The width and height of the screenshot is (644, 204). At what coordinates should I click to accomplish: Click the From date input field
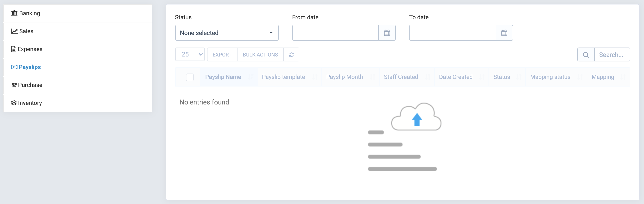pos(335,33)
